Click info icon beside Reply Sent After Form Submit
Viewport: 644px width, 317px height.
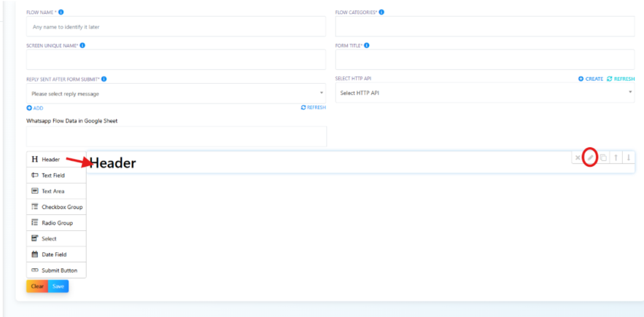104,79
